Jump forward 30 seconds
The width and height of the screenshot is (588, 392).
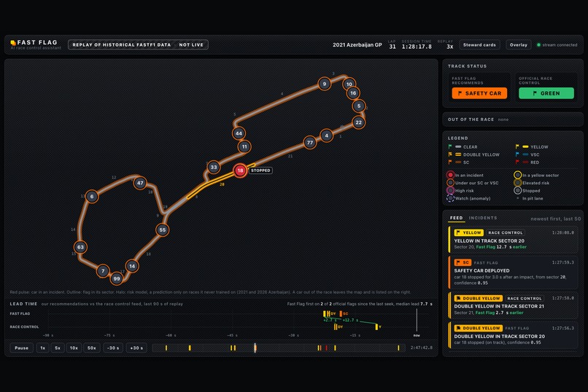(136, 348)
